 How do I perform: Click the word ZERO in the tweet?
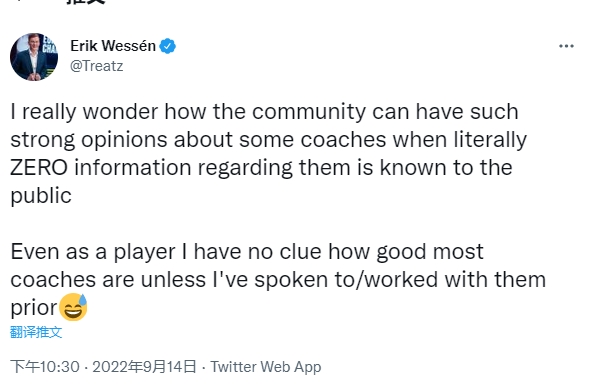[39, 167]
